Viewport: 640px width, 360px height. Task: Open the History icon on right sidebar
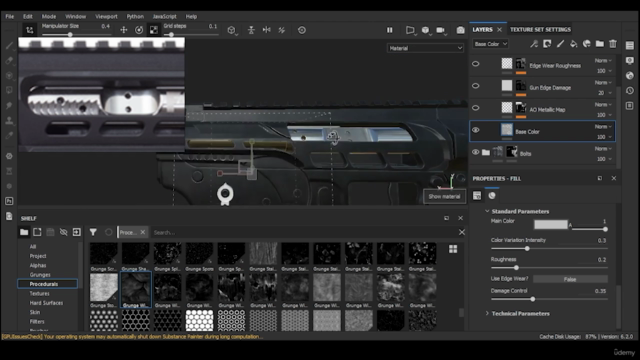tap(630, 91)
